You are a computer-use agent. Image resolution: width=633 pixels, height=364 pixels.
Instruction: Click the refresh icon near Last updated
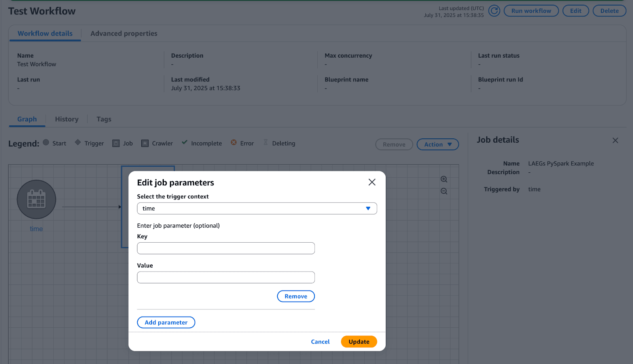click(494, 11)
